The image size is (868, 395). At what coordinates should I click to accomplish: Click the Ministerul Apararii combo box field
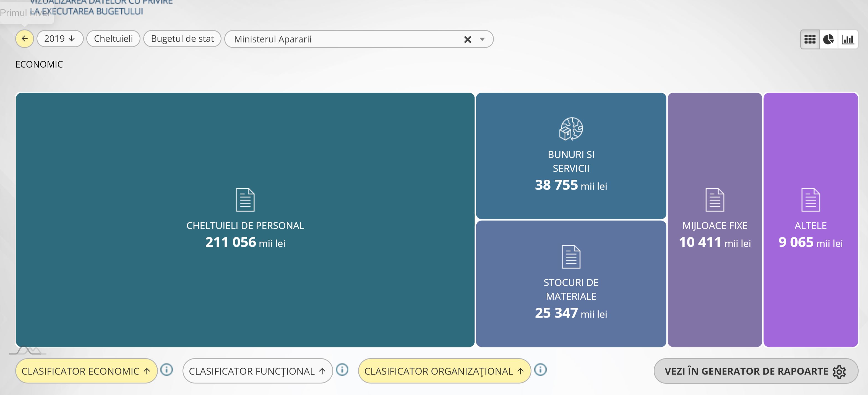[x=359, y=39]
